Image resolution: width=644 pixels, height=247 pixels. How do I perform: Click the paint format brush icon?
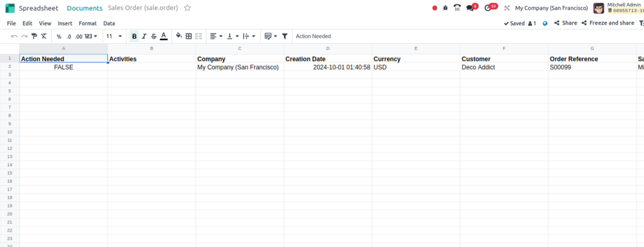34,36
